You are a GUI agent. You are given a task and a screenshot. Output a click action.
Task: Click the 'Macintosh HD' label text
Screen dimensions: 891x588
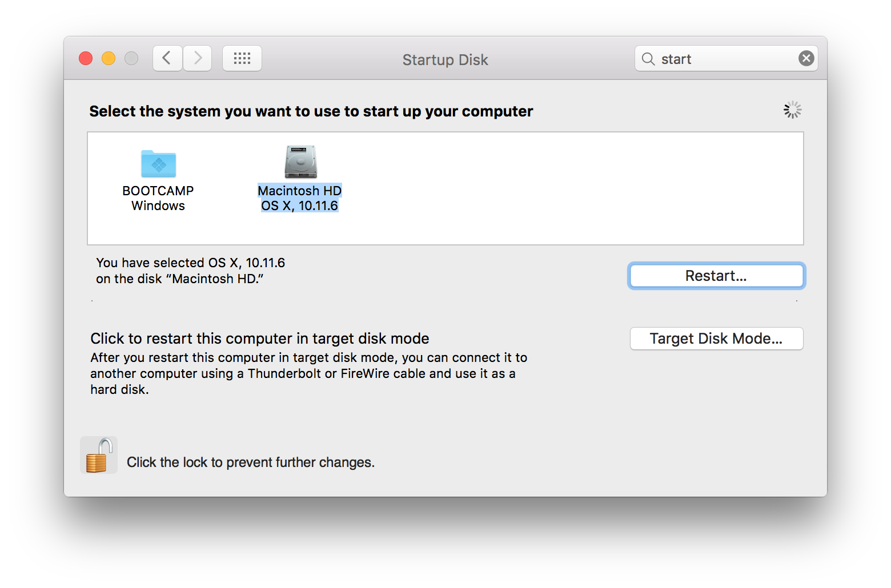[x=300, y=191]
